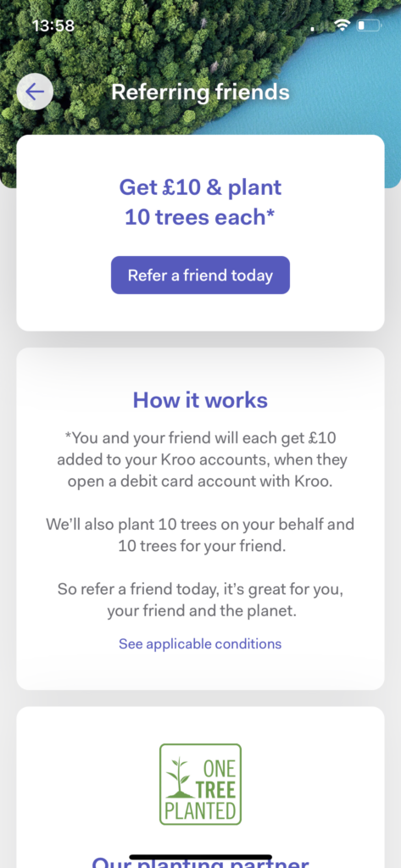Select the text about planting 10 trees on your behalf
This screenshot has height=868, width=401.
click(x=200, y=535)
